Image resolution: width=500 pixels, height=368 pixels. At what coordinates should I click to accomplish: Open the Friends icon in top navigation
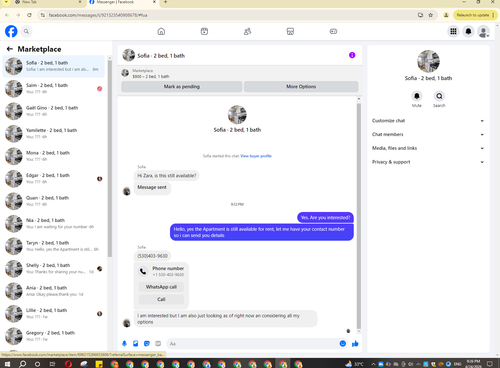click(247, 31)
